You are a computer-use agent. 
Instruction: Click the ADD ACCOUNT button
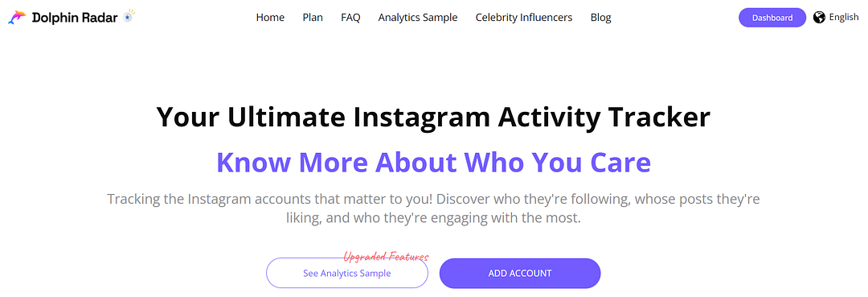520,273
